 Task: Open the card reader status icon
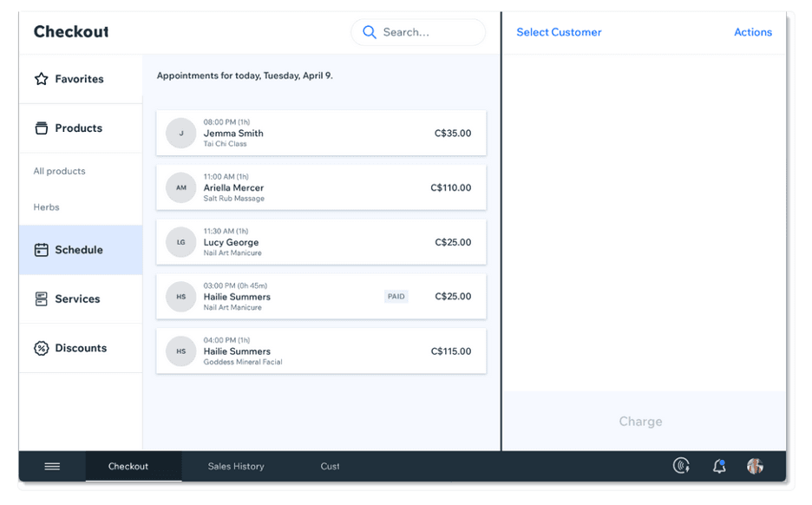pyautogui.click(x=682, y=466)
